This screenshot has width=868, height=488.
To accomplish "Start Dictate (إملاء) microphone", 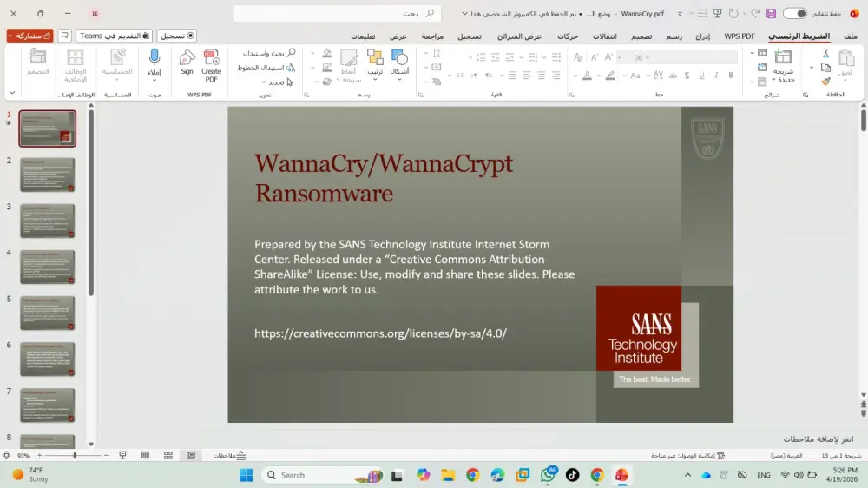I will tap(155, 56).
